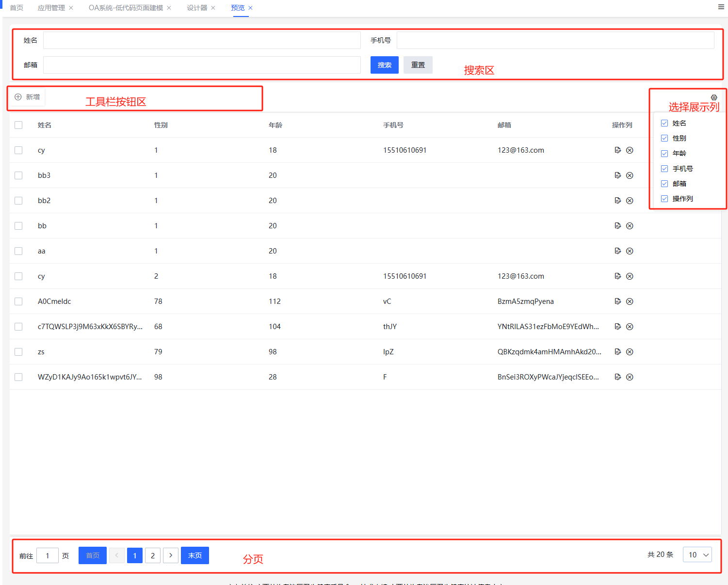Click the edit icon in the bb3 row
The width and height of the screenshot is (728, 585).
[617, 175]
